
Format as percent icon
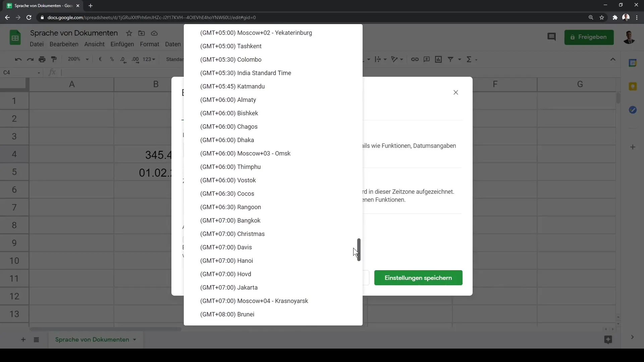(112, 59)
